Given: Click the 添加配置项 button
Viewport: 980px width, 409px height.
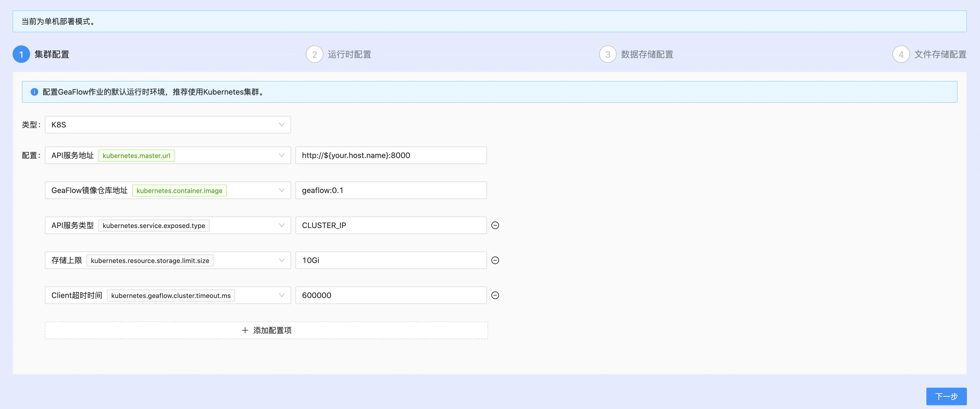Looking at the screenshot, I should coord(266,330).
